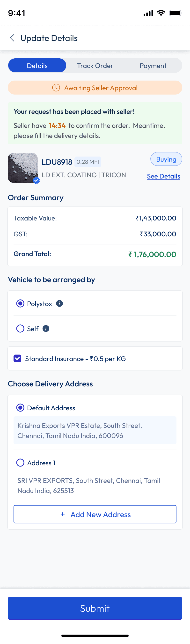190x644 pixels.
Task: Click the Add New Address button
Action: [95, 514]
